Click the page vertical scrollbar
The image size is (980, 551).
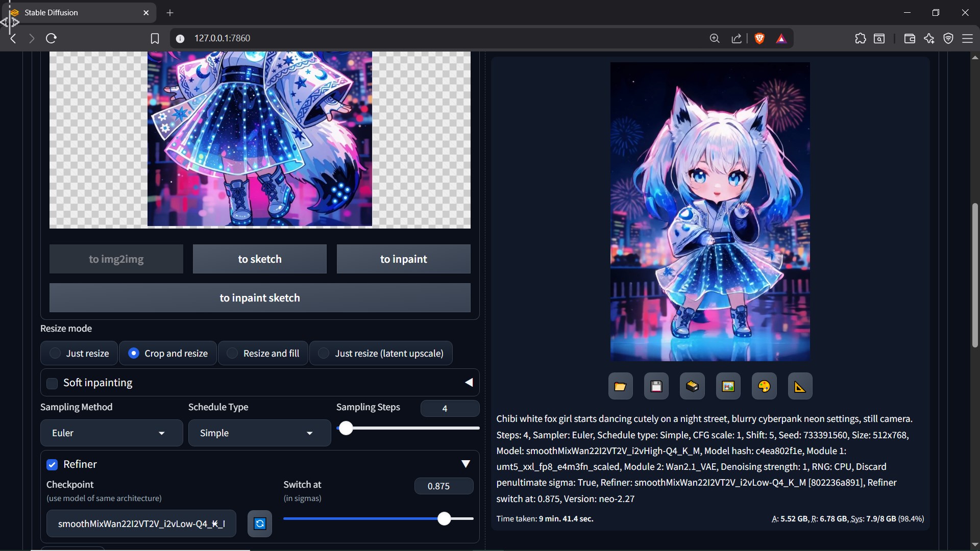(x=975, y=275)
